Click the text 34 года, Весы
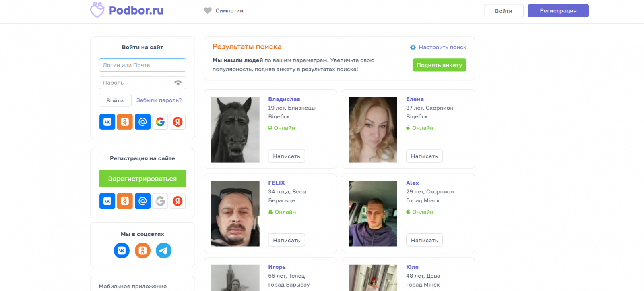 pyautogui.click(x=287, y=192)
